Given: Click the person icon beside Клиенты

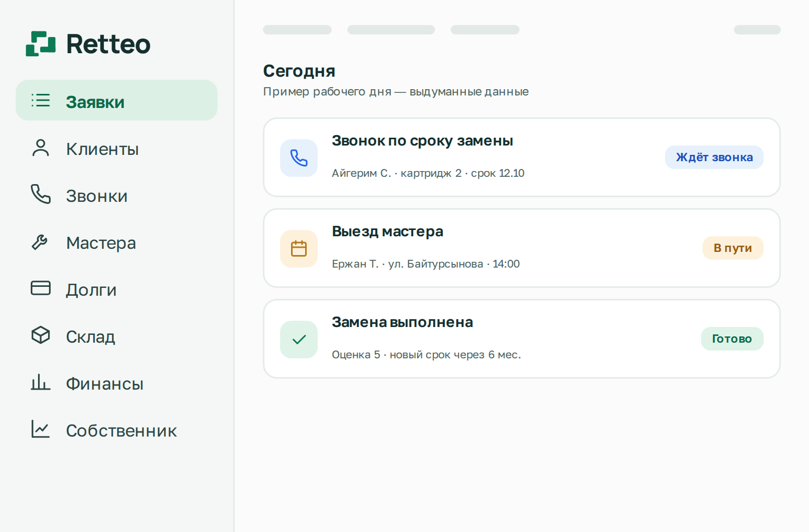Looking at the screenshot, I should [x=41, y=148].
